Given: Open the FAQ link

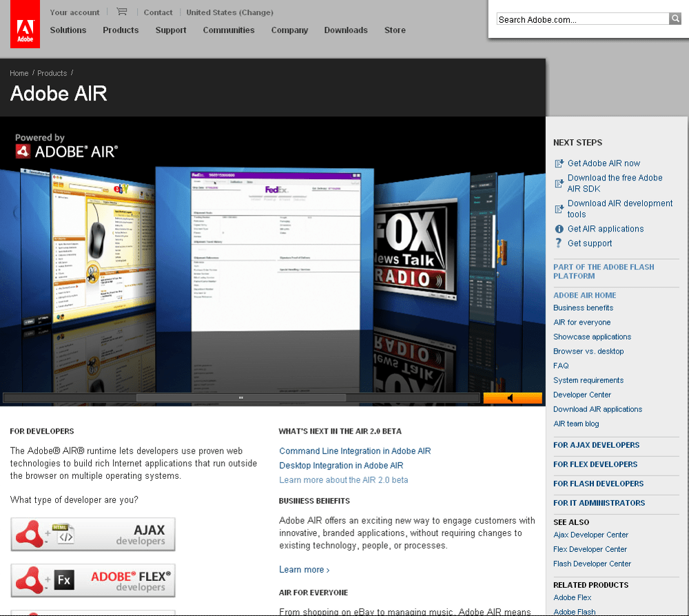Looking at the screenshot, I should (561, 366).
